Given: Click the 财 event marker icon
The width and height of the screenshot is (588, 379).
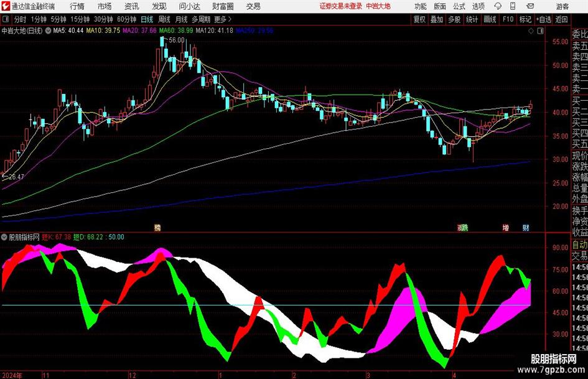Looking at the screenshot, I should (x=526, y=228).
